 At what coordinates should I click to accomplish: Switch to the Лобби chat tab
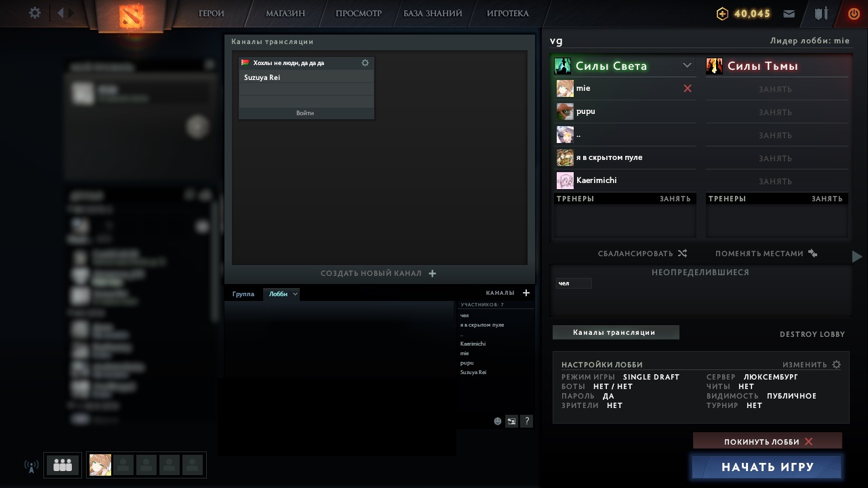(278, 294)
